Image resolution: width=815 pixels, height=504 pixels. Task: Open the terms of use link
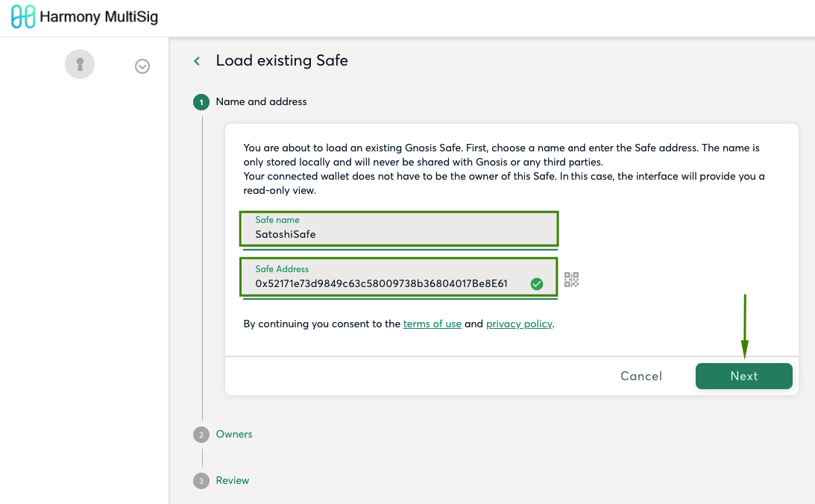pyautogui.click(x=432, y=324)
